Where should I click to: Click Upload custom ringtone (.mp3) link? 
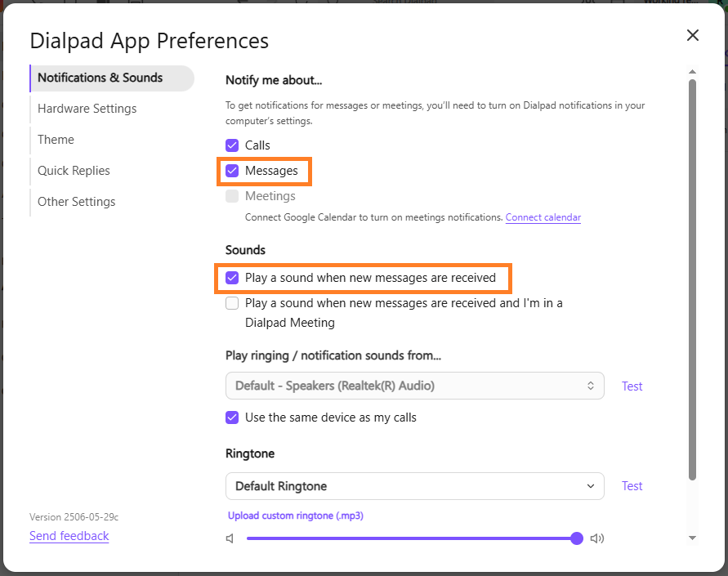pos(295,516)
